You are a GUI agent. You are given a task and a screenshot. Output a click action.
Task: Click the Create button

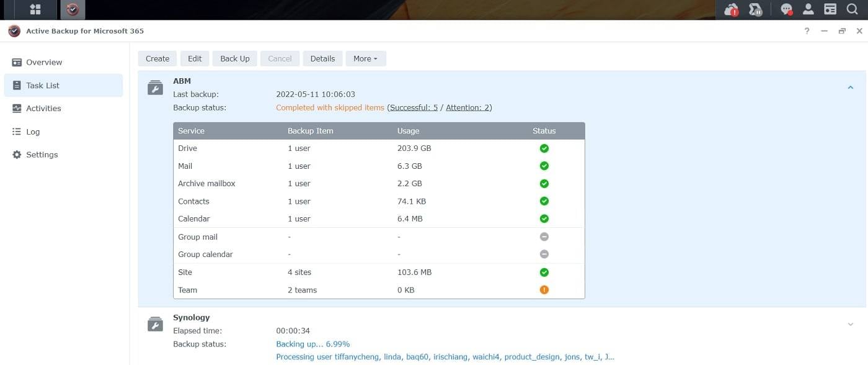[x=157, y=58]
